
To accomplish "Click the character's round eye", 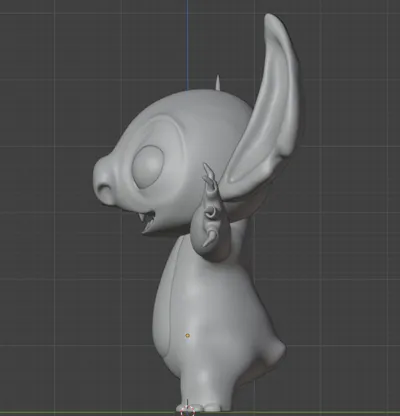I will pyautogui.click(x=149, y=167).
